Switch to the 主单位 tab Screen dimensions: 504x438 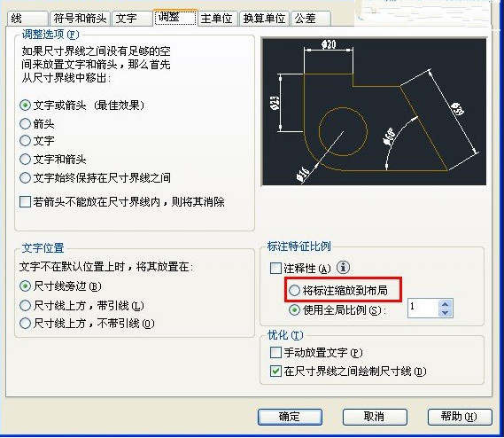[x=218, y=19]
